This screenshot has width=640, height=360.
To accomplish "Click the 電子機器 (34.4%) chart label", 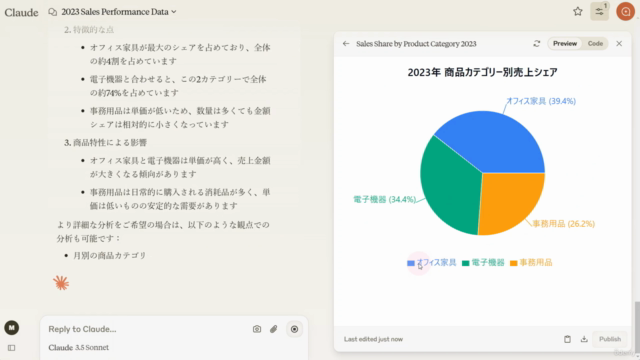I will [x=384, y=200].
